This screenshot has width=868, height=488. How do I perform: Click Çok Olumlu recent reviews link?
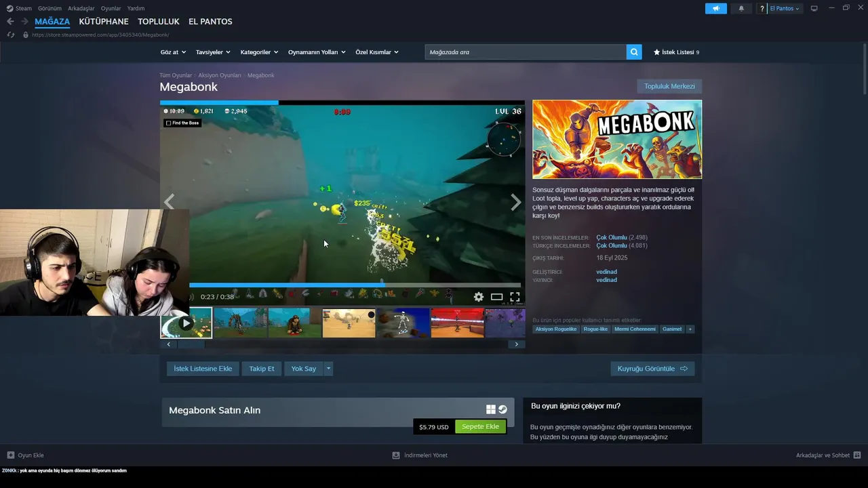click(x=612, y=238)
